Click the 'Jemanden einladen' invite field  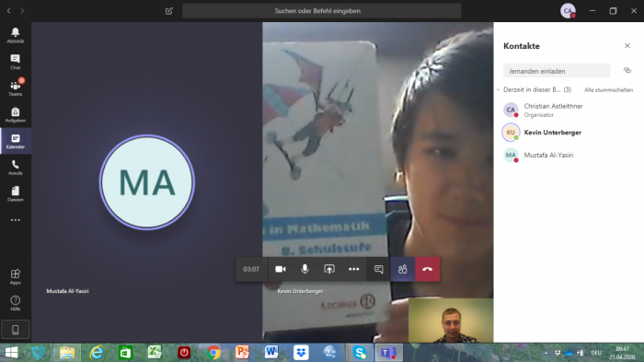(x=557, y=71)
